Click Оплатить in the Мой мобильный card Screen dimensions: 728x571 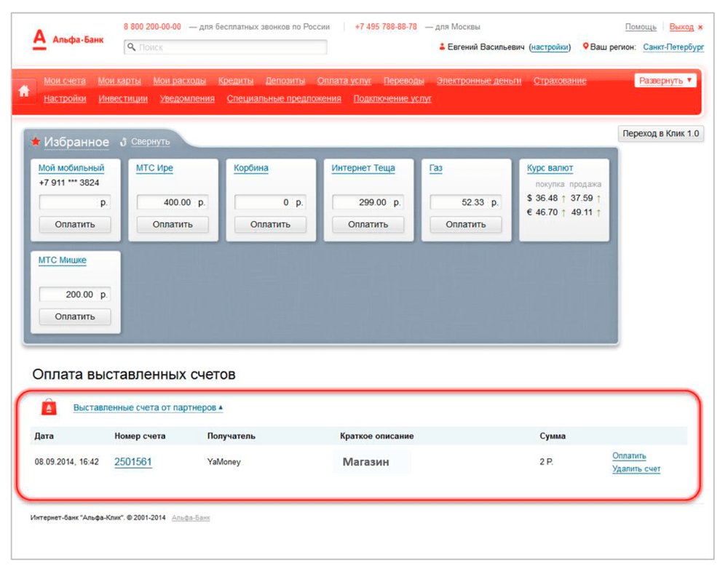pos(75,225)
